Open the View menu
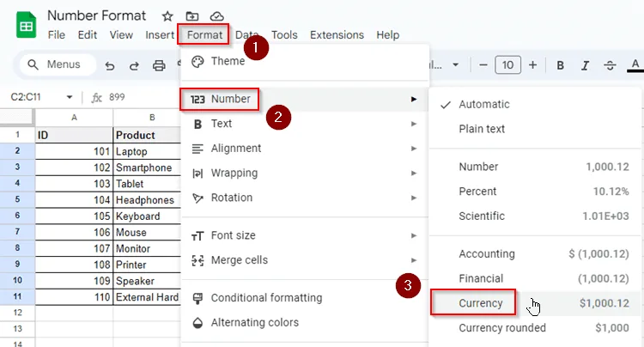 [x=121, y=35]
